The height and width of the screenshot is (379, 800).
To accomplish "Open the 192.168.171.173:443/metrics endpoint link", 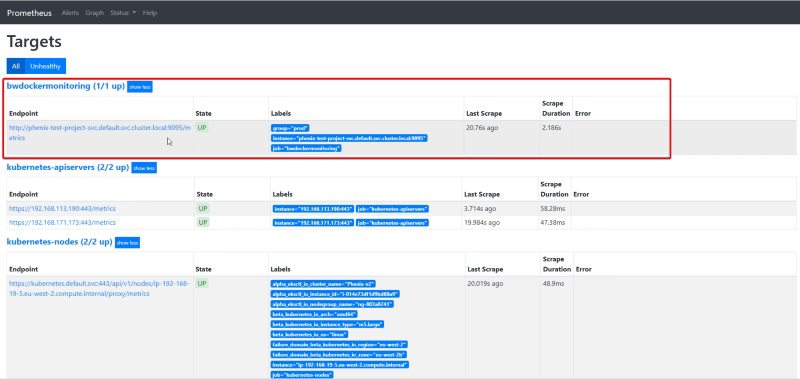I will [x=62, y=222].
